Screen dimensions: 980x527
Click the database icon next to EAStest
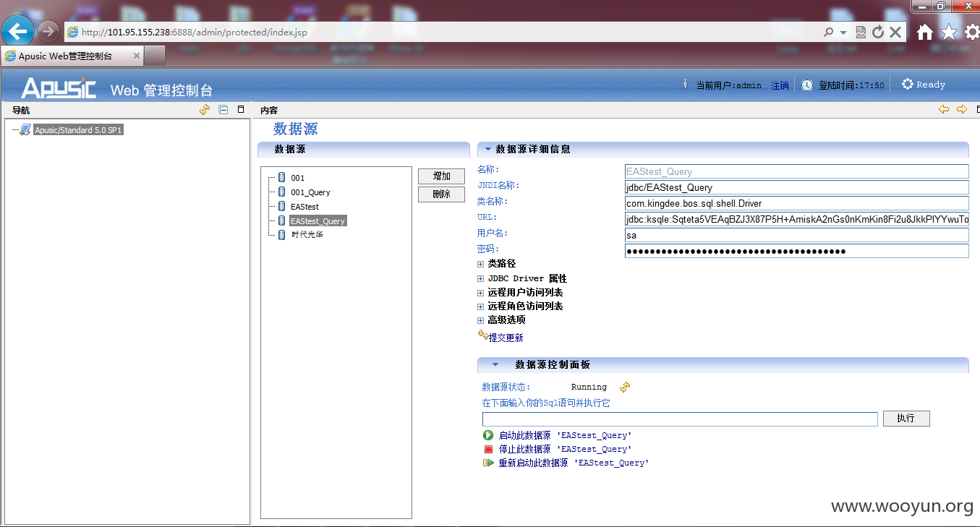tap(281, 206)
